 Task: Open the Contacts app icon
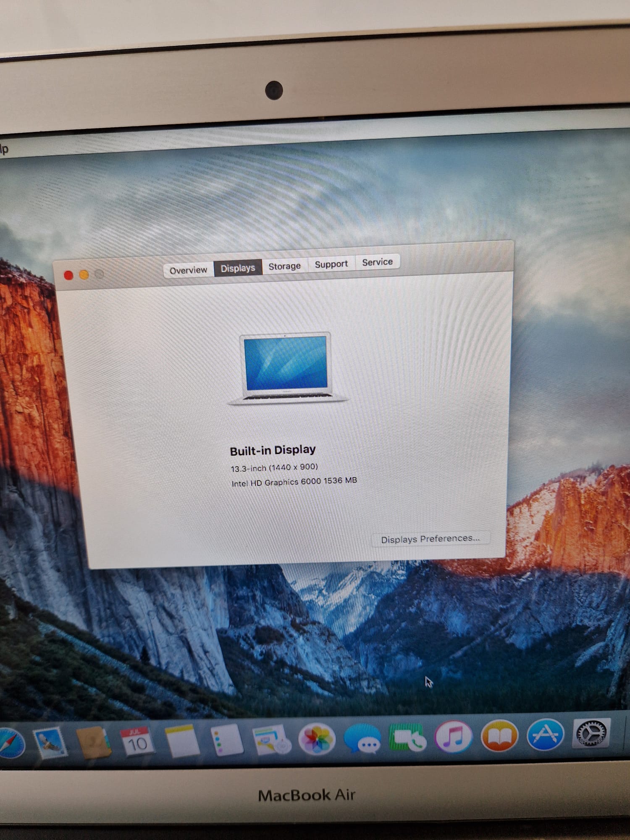pos(94,743)
